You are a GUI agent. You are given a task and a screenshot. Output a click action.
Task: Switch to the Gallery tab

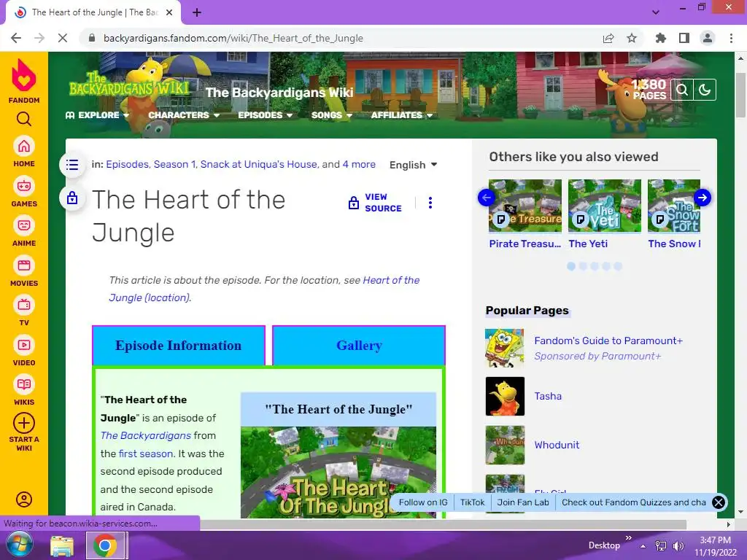click(359, 345)
